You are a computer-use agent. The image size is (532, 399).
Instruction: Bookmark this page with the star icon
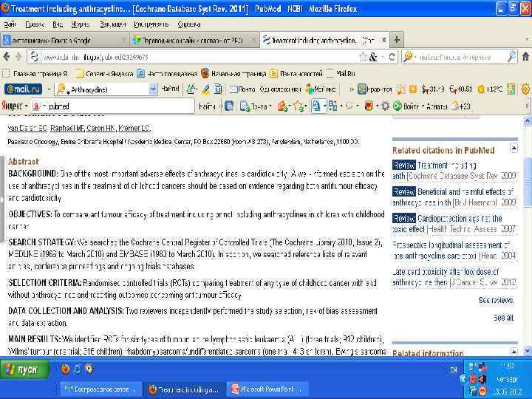tap(363, 57)
